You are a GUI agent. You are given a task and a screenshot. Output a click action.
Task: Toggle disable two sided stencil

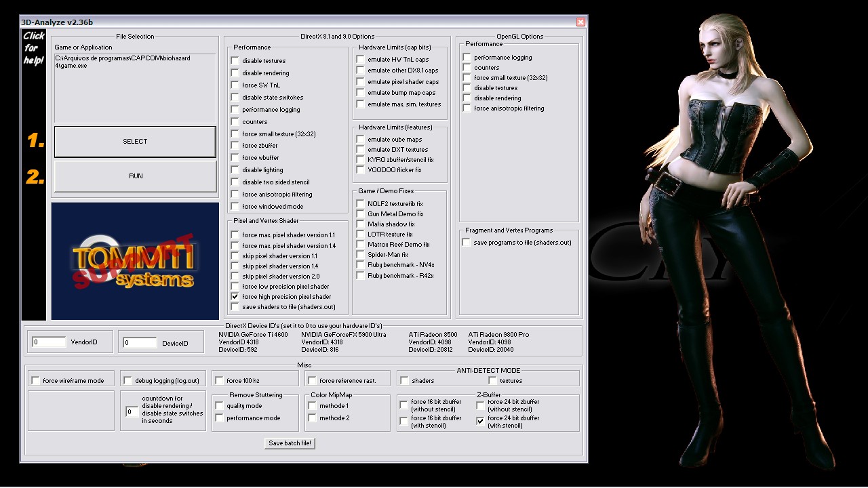click(x=235, y=182)
